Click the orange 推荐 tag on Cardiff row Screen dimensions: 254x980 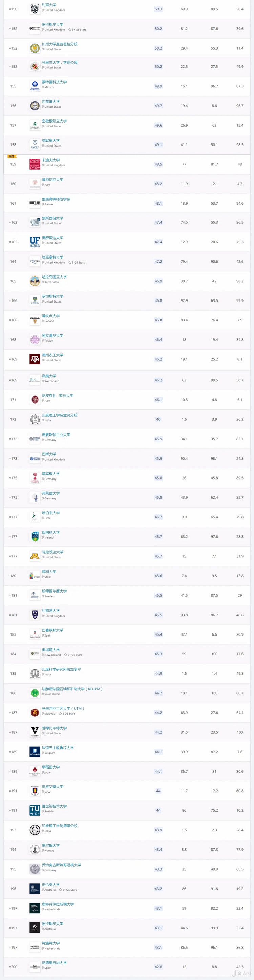[x=12, y=156]
